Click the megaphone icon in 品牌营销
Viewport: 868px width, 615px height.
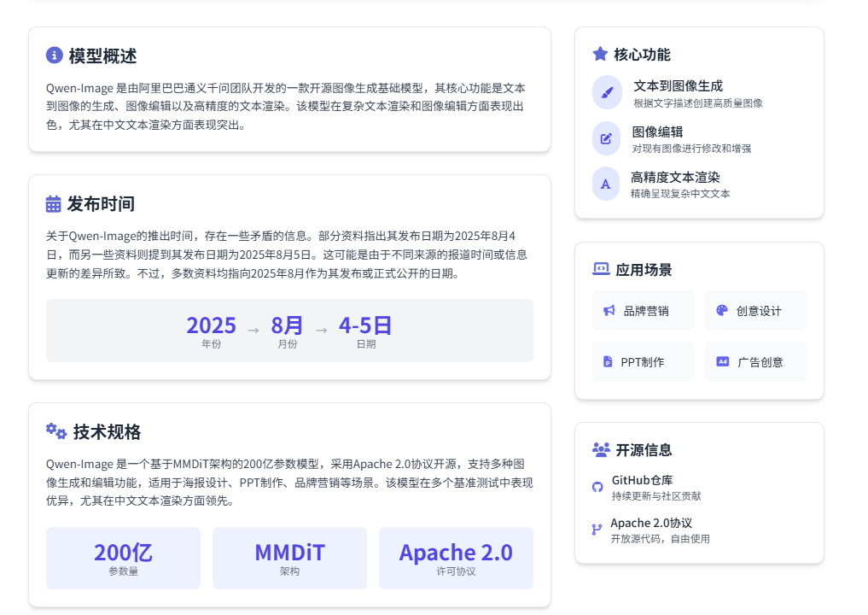(x=609, y=310)
